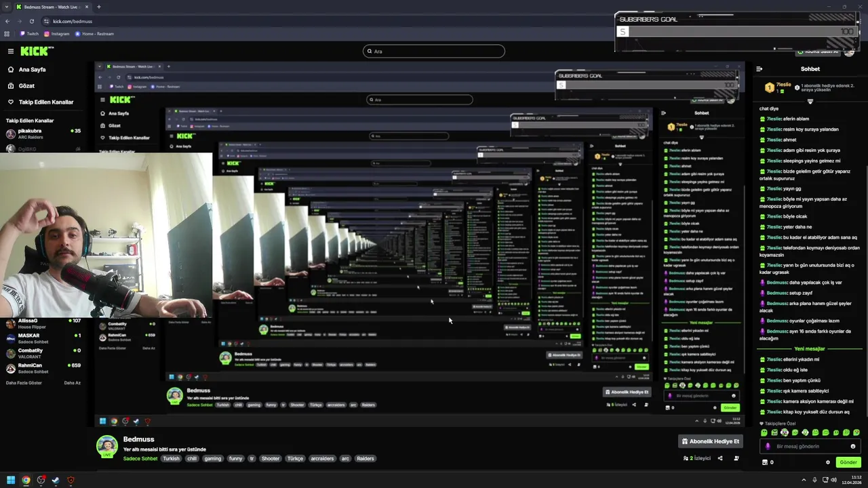This screenshot has width=868, height=488.
Task: Open the Bedmuss channel name link
Action: (x=138, y=439)
